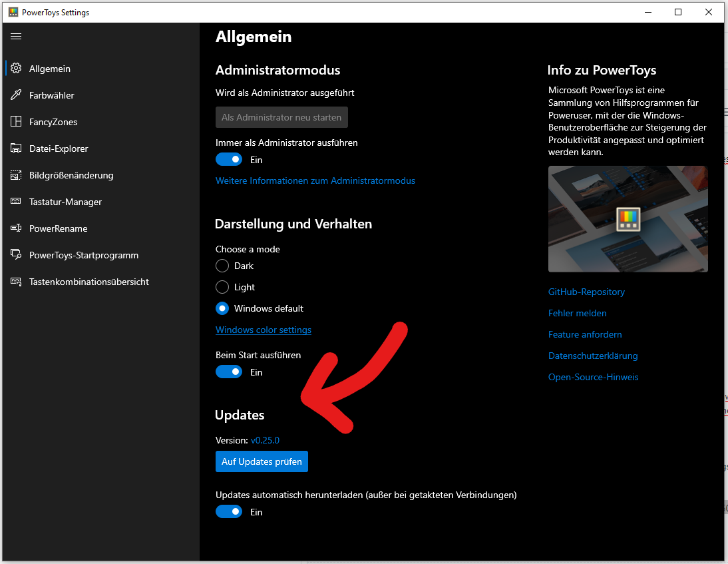
Task: Open PowerToys-Startprogramm settings icon
Action: pyautogui.click(x=15, y=254)
